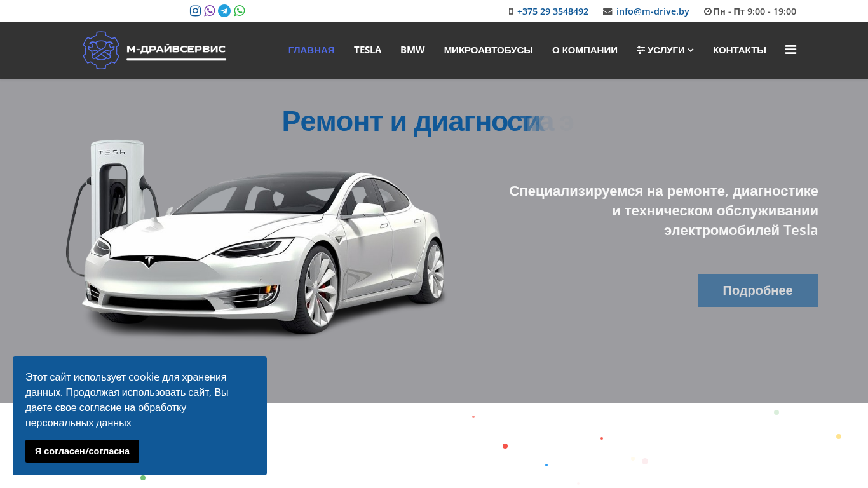Click the Специализируемся на ремонте description text
The width and height of the screenshot is (868, 488).
pos(663,210)
